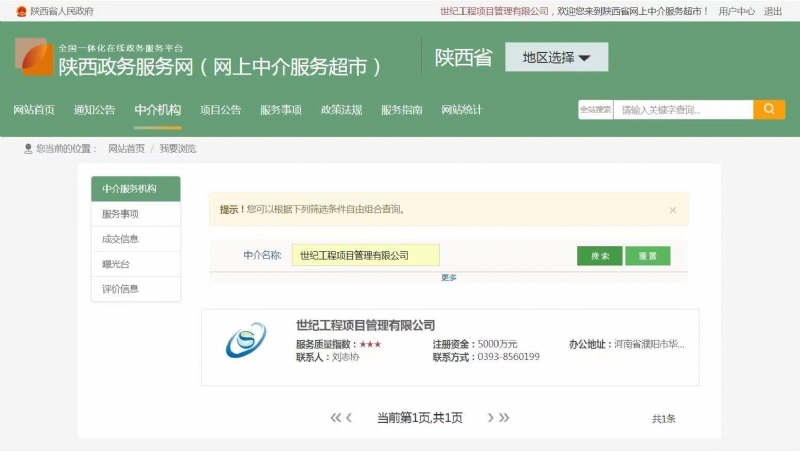800x451 pixels.
Task: Select 服务事项 in left sidebar
Action: [x=136, y=214]
